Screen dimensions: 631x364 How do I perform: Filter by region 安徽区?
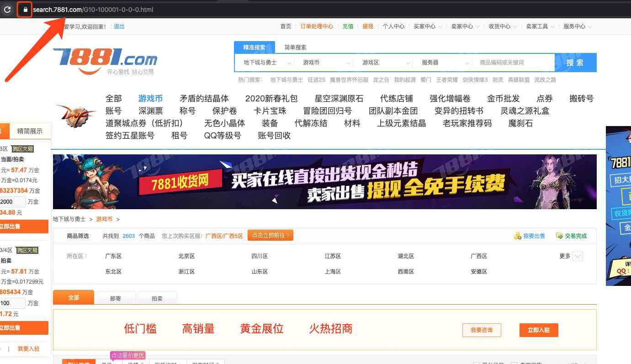point(479,272)
